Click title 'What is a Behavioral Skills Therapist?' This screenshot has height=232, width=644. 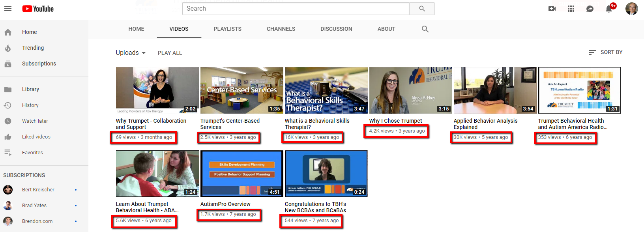pyautogui.click(x=317, y=124)
